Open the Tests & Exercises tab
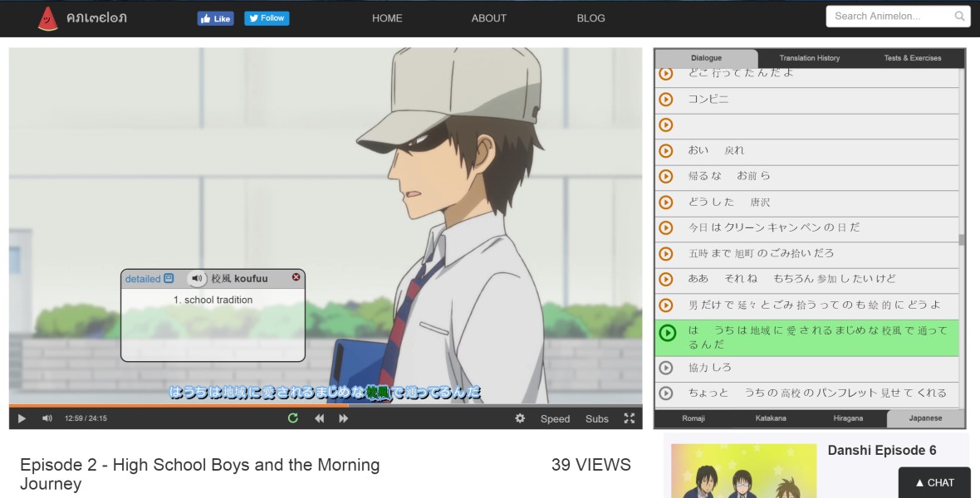This screenshot has width=980, height=498. click(x=913, y=58)
